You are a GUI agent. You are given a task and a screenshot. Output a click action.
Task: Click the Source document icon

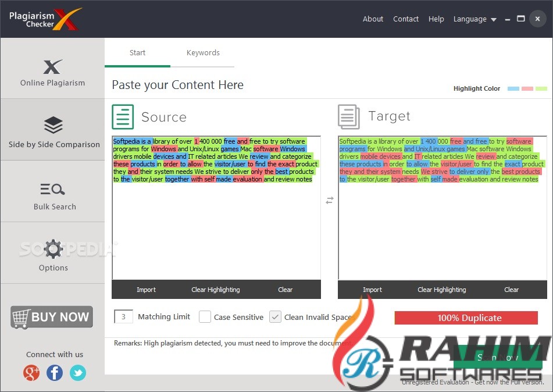click(x=123, y=117)
